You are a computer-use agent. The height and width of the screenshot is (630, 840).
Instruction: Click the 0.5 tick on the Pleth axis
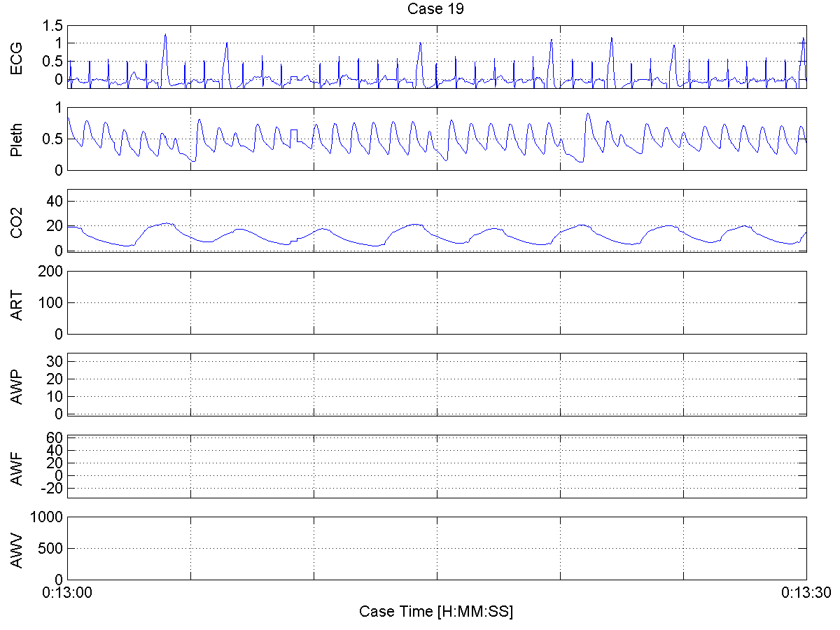click(53, 139)
